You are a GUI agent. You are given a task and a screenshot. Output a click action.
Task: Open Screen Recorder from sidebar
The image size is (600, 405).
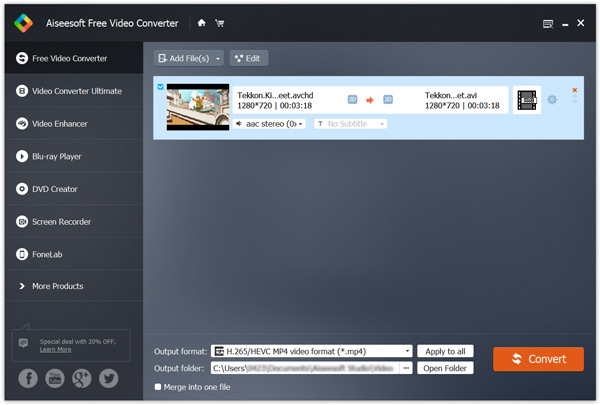(74, 222)
